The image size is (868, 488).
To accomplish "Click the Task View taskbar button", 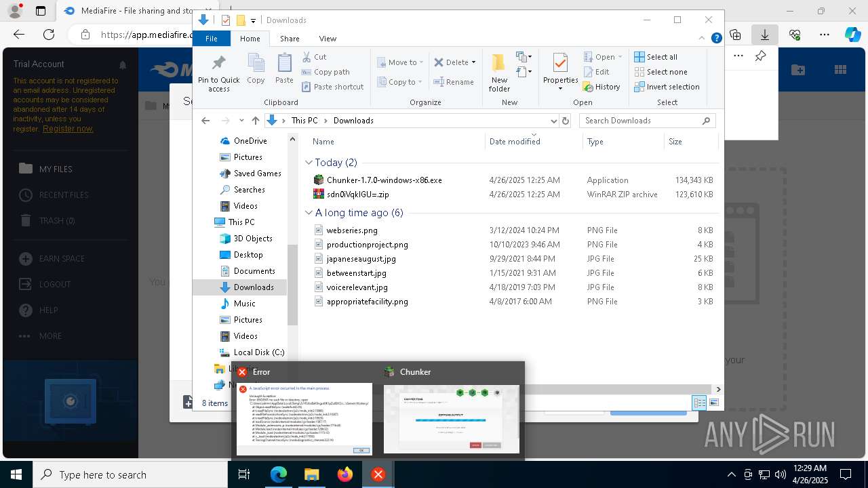I will click(x=244, y=474).
